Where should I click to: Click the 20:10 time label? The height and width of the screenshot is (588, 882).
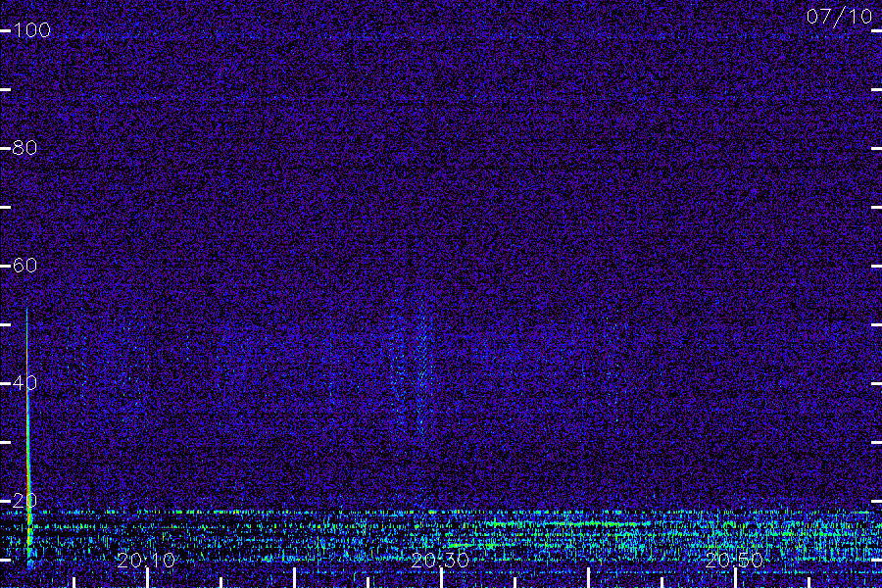click(146, 560)
